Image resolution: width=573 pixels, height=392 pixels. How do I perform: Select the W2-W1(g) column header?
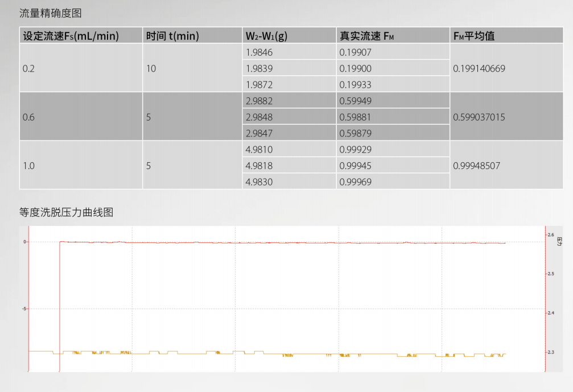coord(266,36)
